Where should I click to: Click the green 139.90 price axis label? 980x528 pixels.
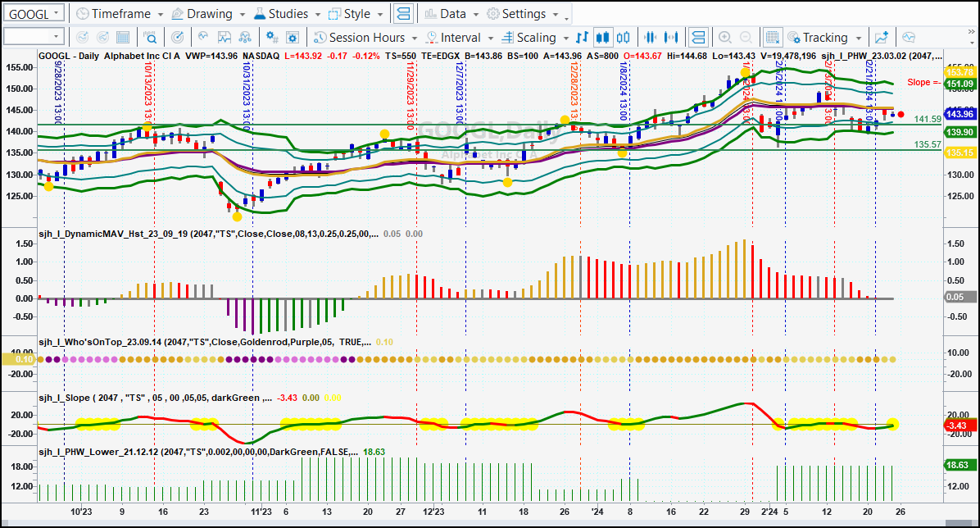coord(960,132)
